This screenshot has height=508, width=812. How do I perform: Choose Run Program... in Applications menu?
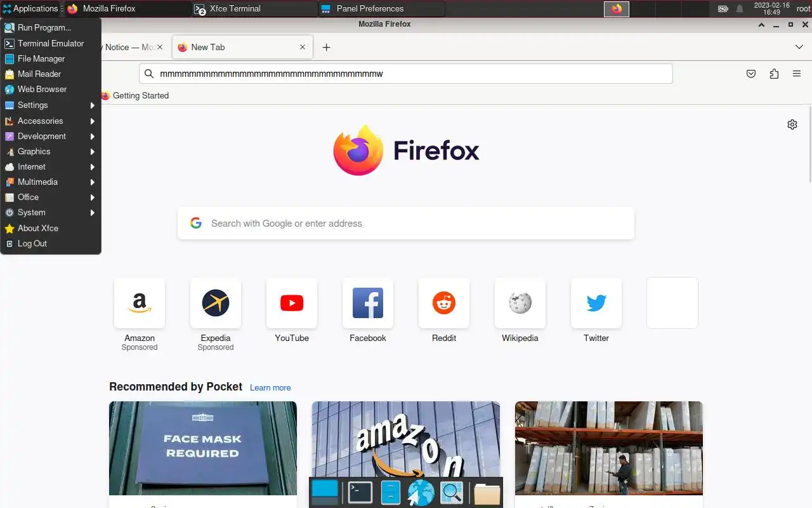pyautogui.click(x=51, y=27)
